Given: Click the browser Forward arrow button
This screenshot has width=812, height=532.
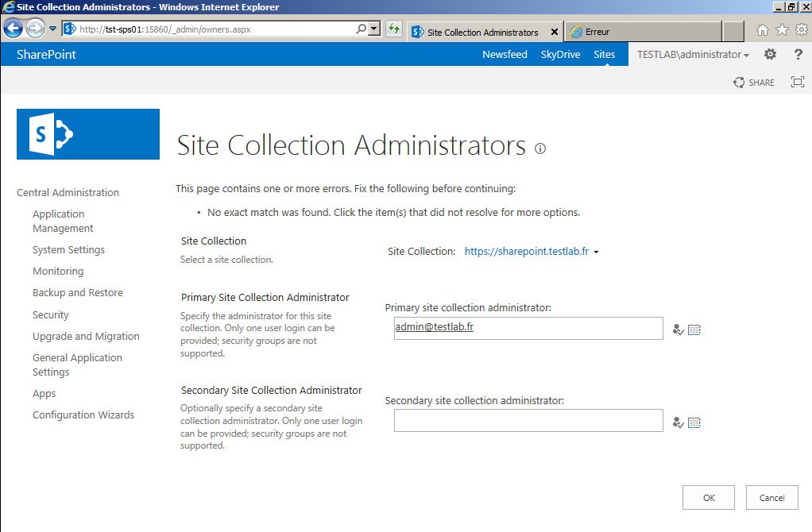Looking at the screenshot, I should click(x=35, y=29).
